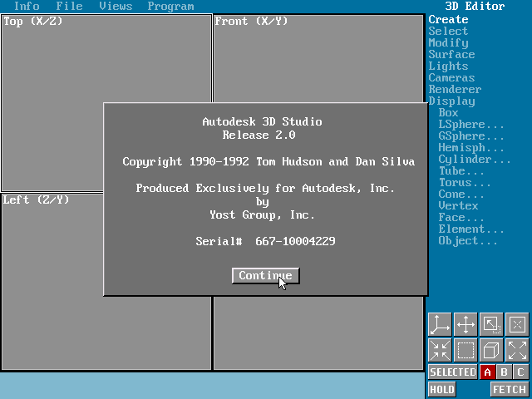Expand the Lights command branch
Screen dimensions: 532x399
tap(448, 66)
